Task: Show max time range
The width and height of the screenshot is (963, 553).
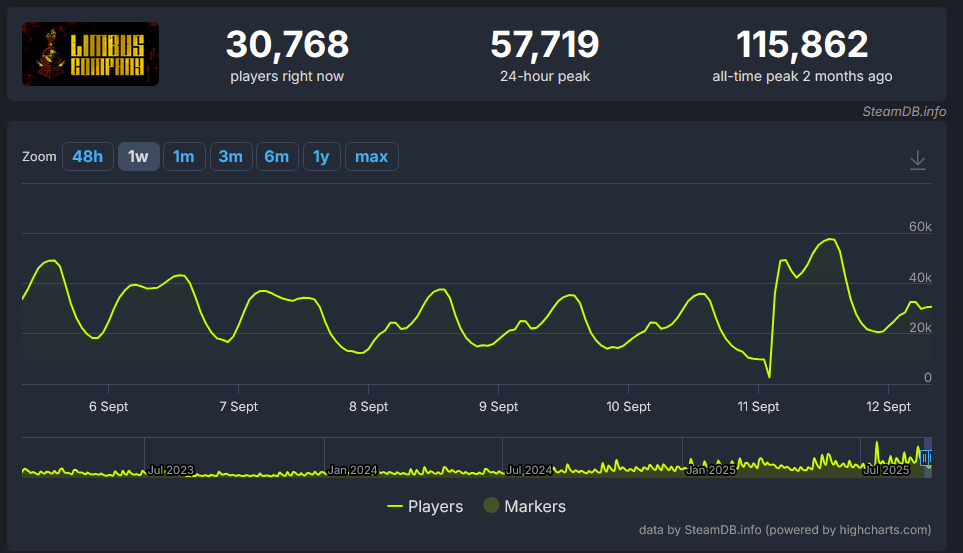Action: coord(372,157)
